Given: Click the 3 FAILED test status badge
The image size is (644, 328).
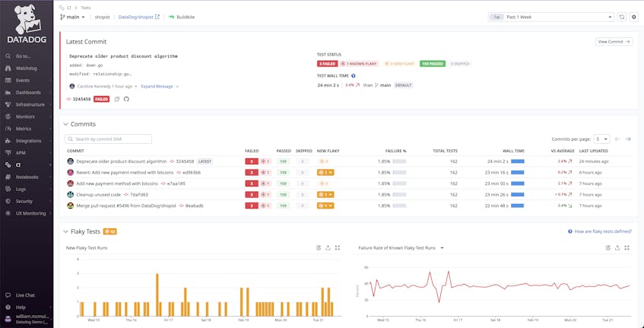Looking at the screenshot, I should 327,64.
